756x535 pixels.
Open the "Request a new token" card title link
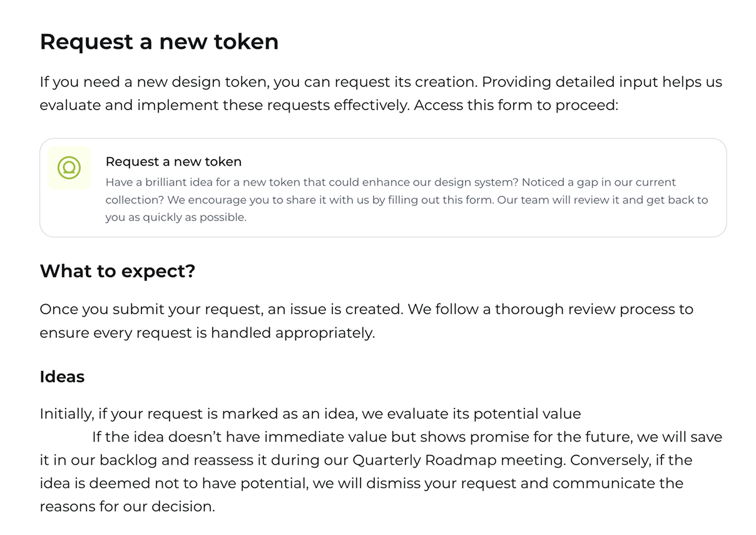click(173, 161)
